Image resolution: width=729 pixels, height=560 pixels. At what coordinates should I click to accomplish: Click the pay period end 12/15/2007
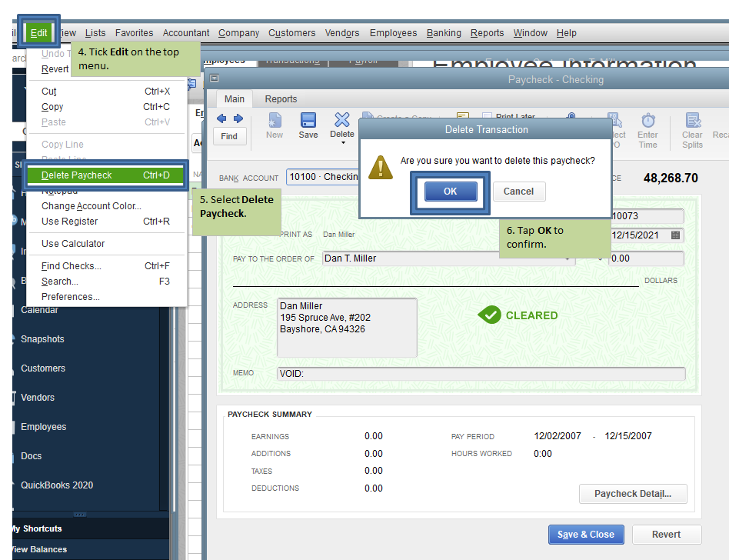coord(627,436)
